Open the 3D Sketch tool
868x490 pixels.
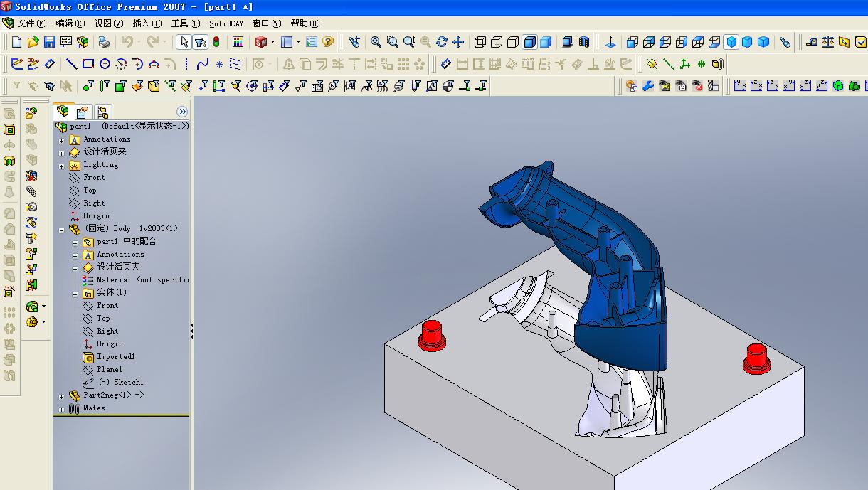tap(33, 64)
